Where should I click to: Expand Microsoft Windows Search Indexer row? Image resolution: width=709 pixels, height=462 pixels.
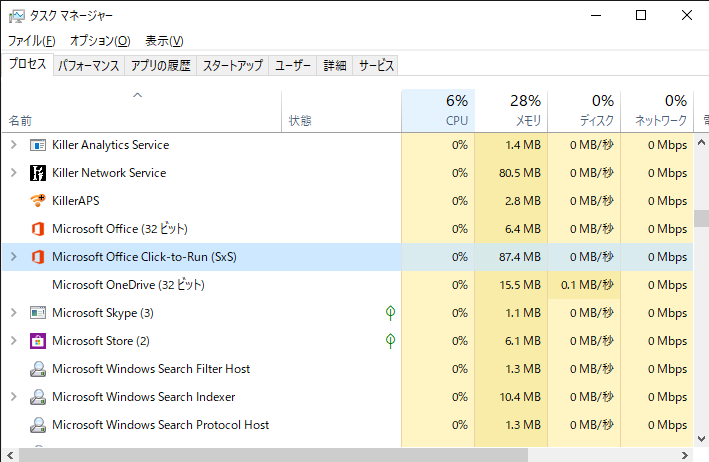pyautogui.click(x=14, y=397)
